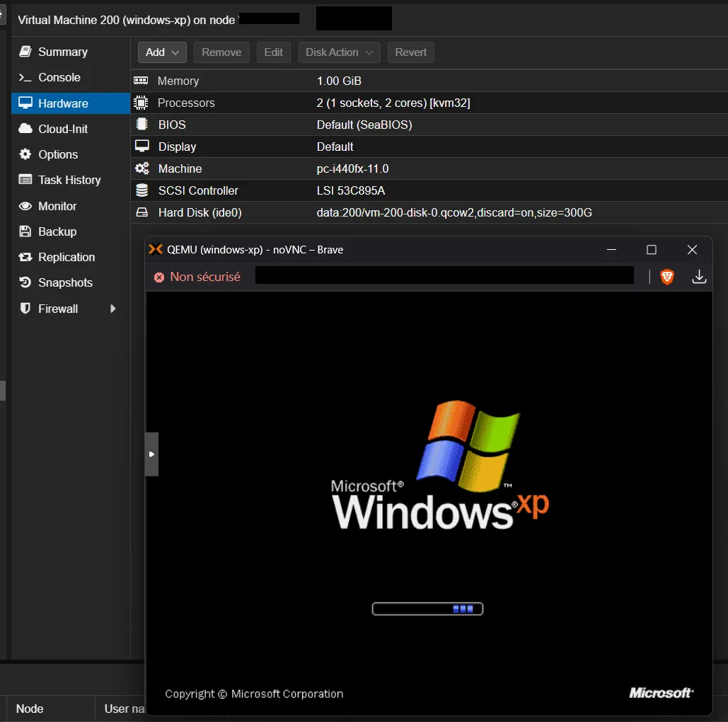This screenshot has height=722, width=728.
Task: Click the Backup floppy disk icon
Action: tap(25, 231)
